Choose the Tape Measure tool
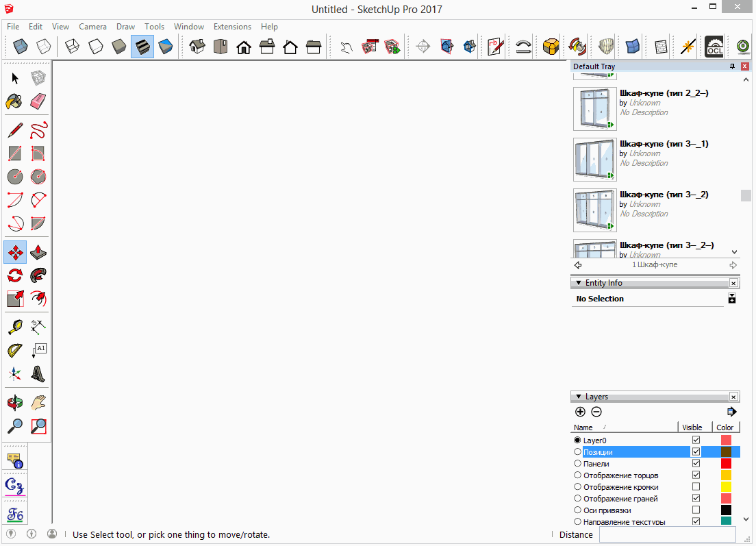The image size is (756, 546). [15, 327]
